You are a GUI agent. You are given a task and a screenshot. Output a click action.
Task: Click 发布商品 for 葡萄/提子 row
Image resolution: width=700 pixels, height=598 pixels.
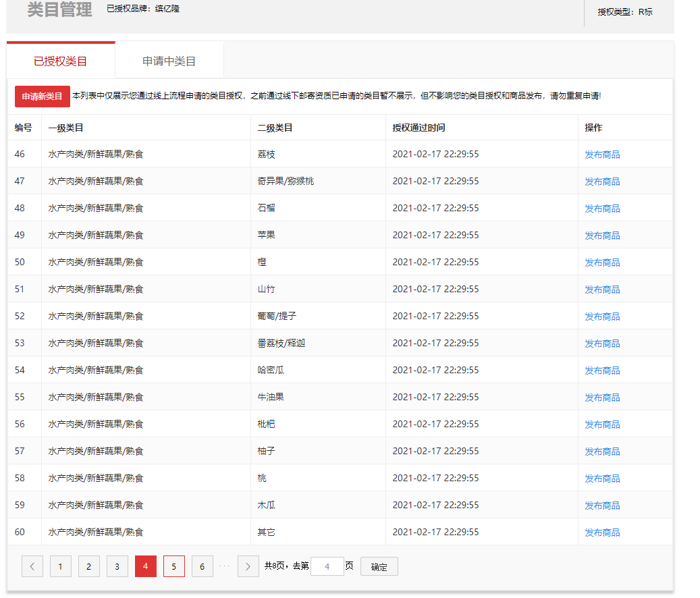tap(602, 317)
